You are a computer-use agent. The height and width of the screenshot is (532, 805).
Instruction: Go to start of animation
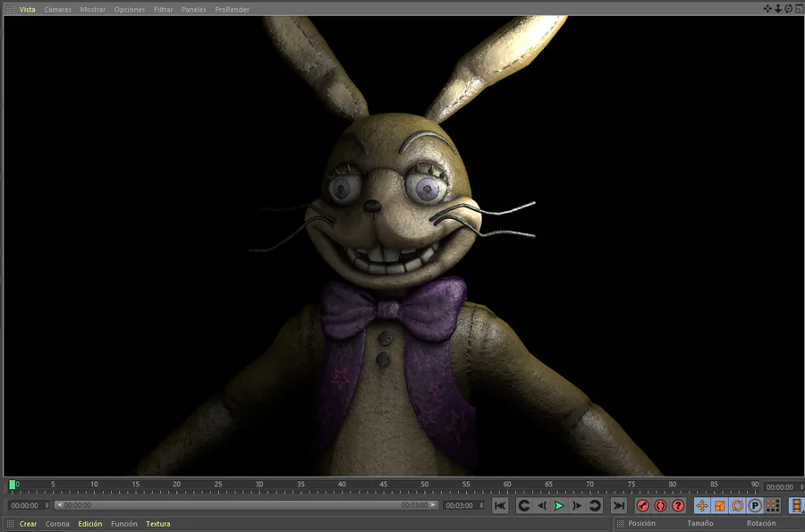coord(499,506)
